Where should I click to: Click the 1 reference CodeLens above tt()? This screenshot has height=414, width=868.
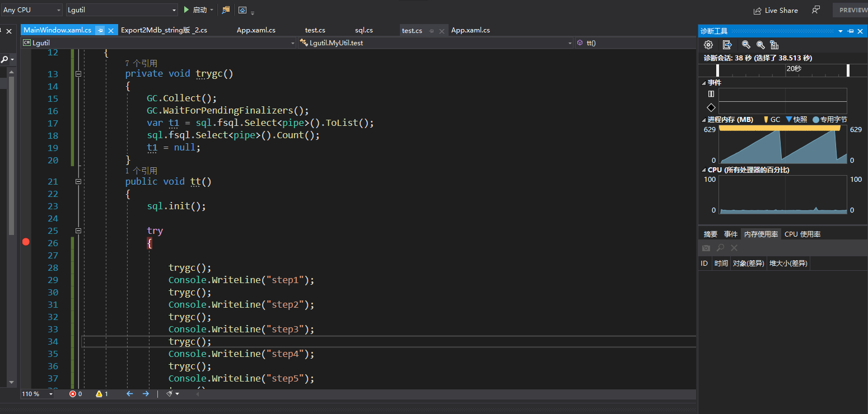point(141,171)
